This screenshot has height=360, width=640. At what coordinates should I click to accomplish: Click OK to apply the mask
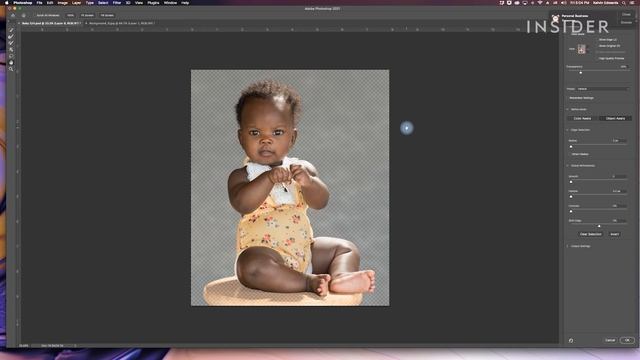(x=627, y=340)
